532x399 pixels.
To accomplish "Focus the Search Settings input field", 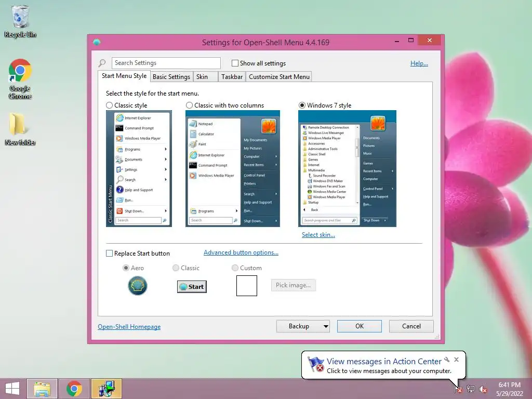I will coord(166,63).
